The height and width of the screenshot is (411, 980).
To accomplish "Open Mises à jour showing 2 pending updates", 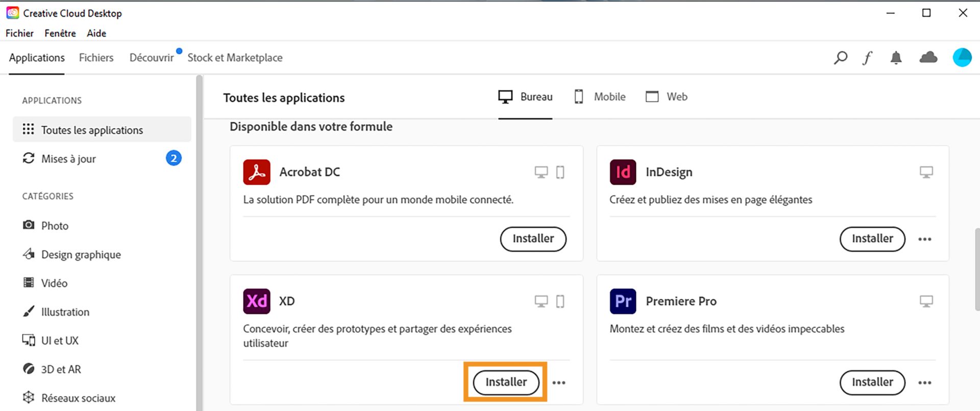I will (69, 158).
